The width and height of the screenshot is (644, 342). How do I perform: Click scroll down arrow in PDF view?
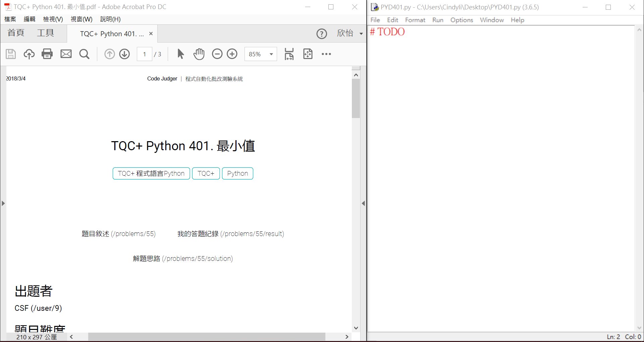click(356, 328)
